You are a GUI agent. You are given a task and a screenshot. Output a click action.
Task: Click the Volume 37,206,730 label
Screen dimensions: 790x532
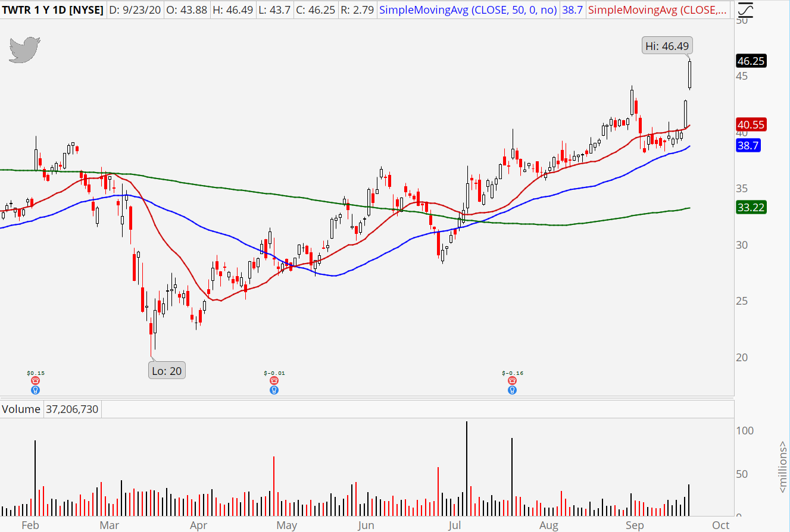51,409
